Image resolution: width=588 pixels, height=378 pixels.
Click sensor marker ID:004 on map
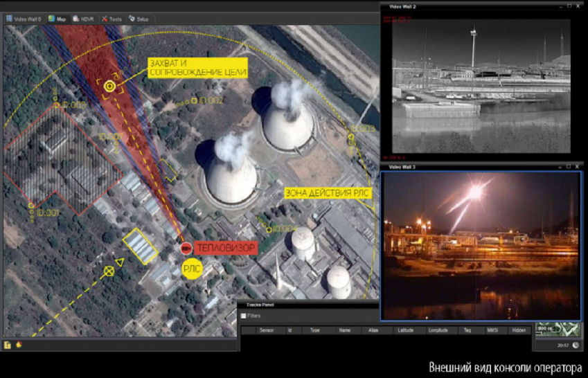263,228
